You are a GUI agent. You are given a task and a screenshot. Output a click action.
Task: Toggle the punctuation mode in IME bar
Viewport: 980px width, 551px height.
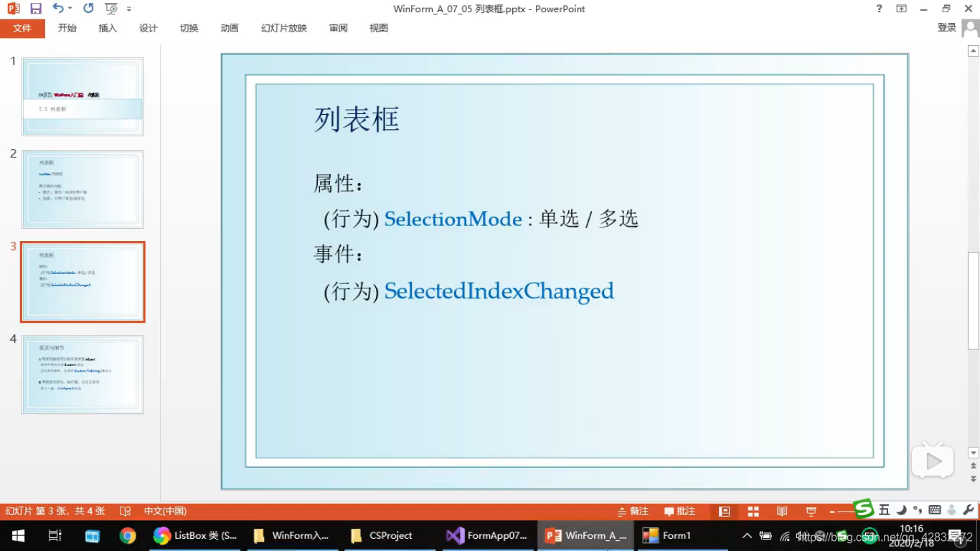(x=918, y=510)
